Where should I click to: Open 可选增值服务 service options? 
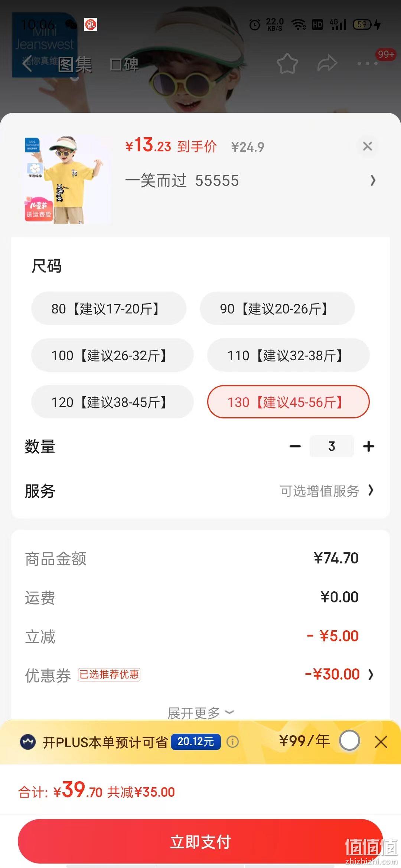pos(327,491)
